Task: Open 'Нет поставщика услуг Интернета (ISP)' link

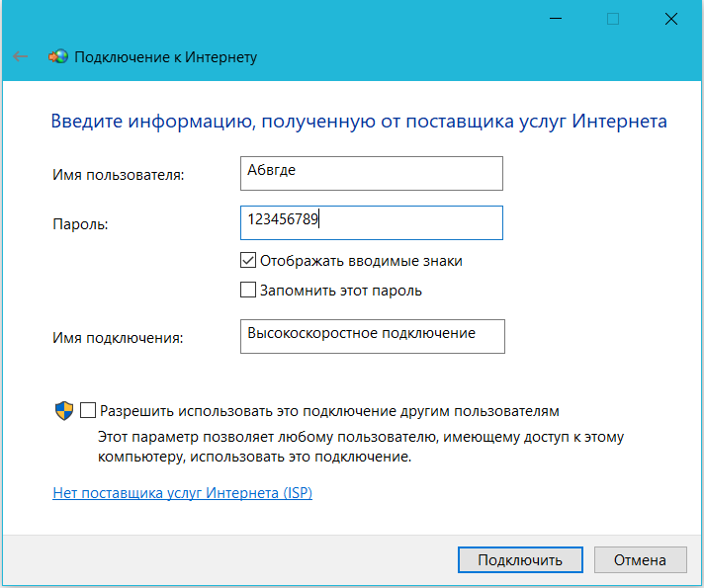Action: pyautogui.click(x=182, y=492)
